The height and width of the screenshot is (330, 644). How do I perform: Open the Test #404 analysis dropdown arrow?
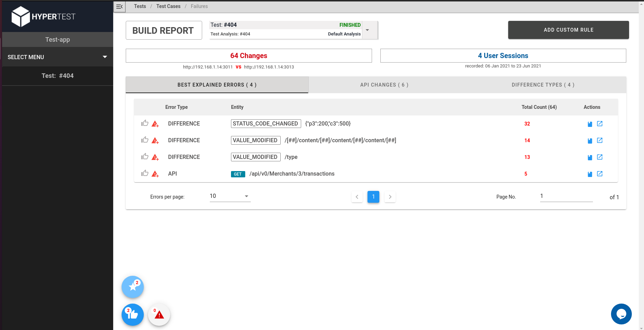(x=368, y=30)
